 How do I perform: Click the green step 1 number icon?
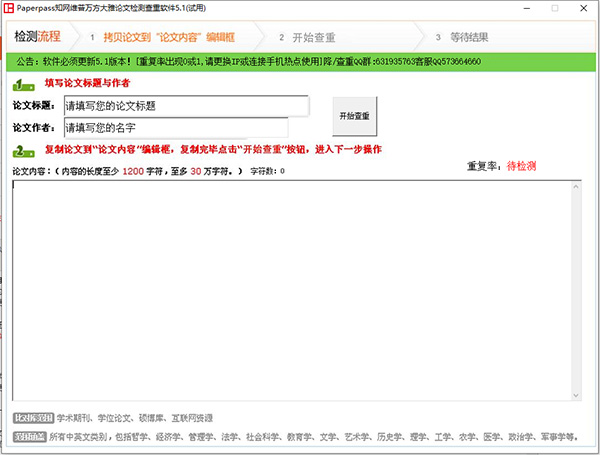click(23, 85)
